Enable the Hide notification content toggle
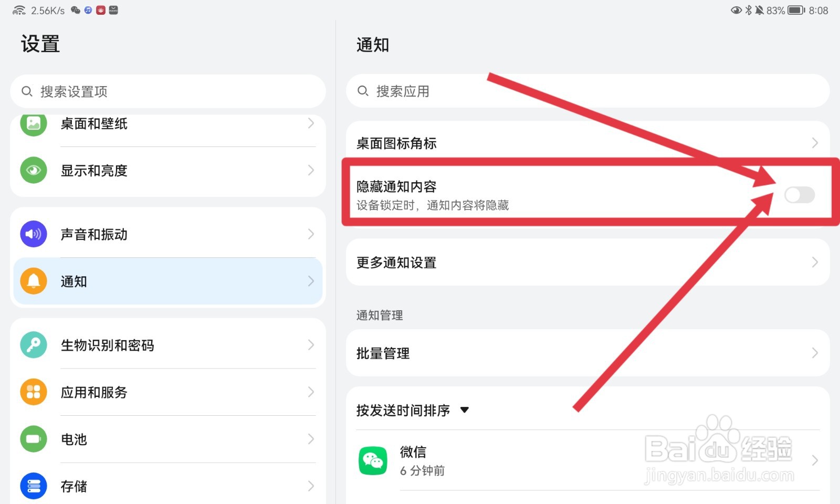The width and height of the screenshot is (840, 504). 800,195
